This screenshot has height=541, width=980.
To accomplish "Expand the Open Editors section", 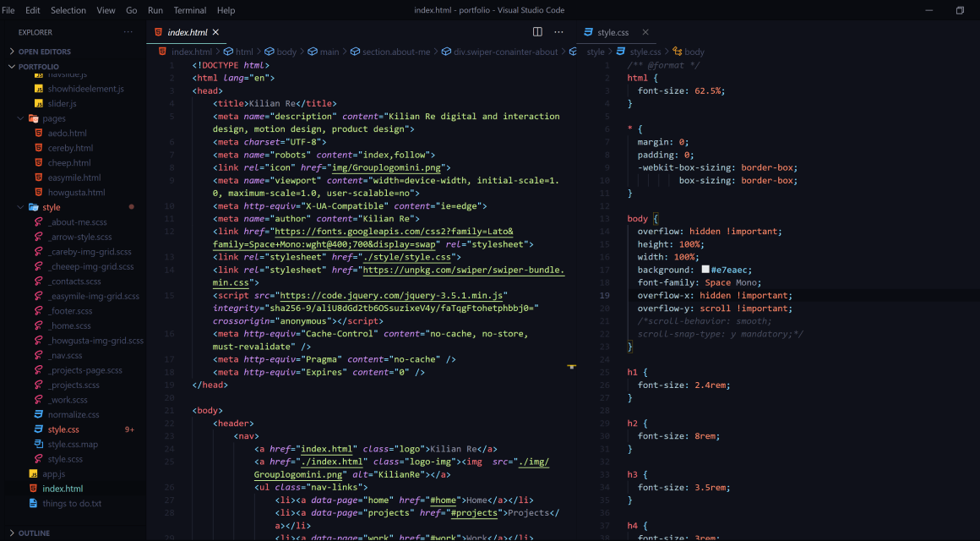I will click(x=12, y=52).
